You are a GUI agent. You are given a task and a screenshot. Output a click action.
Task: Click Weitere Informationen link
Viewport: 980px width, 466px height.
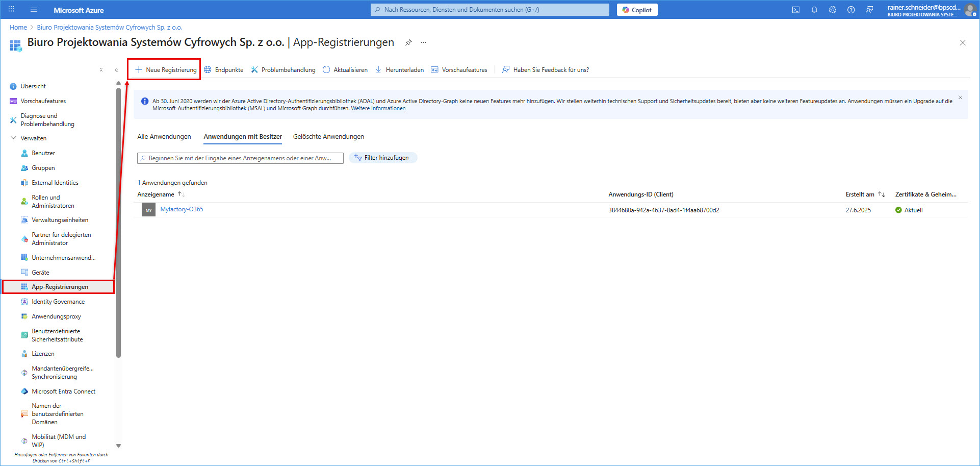click(378, 108)
